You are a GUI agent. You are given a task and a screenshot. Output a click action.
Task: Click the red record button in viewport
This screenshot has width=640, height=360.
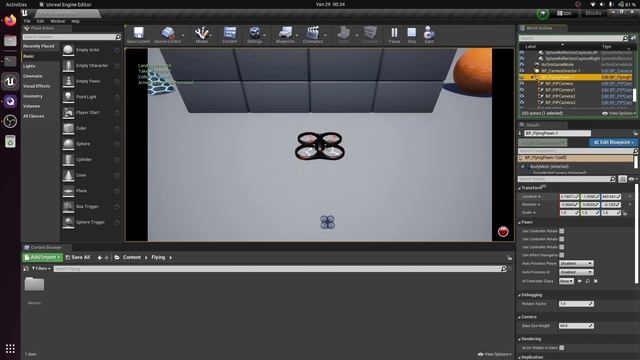503,231
